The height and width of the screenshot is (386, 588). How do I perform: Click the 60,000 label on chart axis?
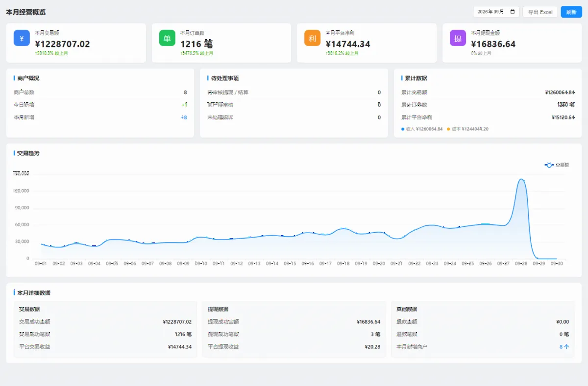(x=21, y=224)
